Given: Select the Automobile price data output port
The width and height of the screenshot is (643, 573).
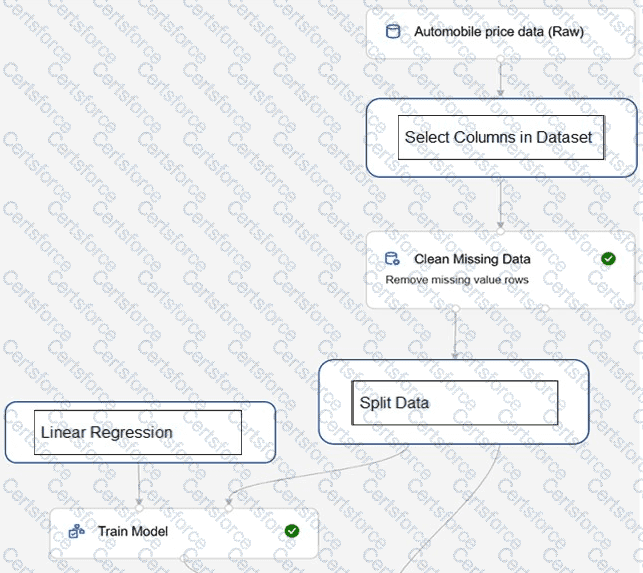Looking at the screenshot, I should click(500, 59).
